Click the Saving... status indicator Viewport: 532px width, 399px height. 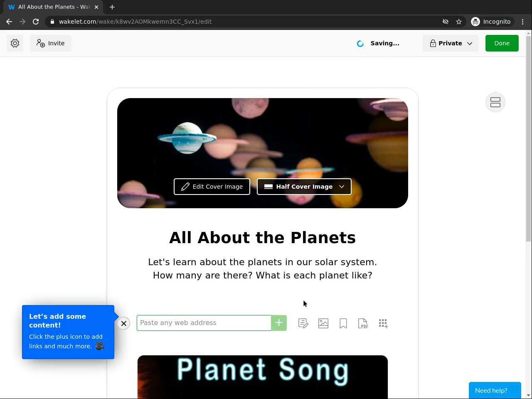378,43
